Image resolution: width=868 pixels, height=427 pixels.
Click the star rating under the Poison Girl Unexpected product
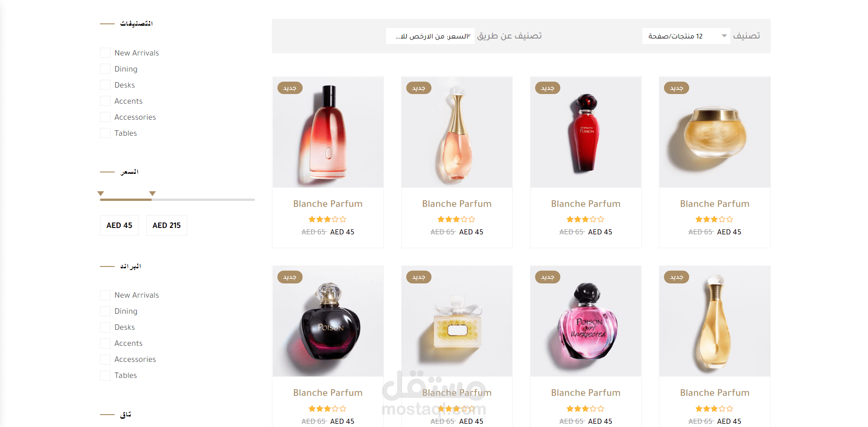tap(586, 409)
